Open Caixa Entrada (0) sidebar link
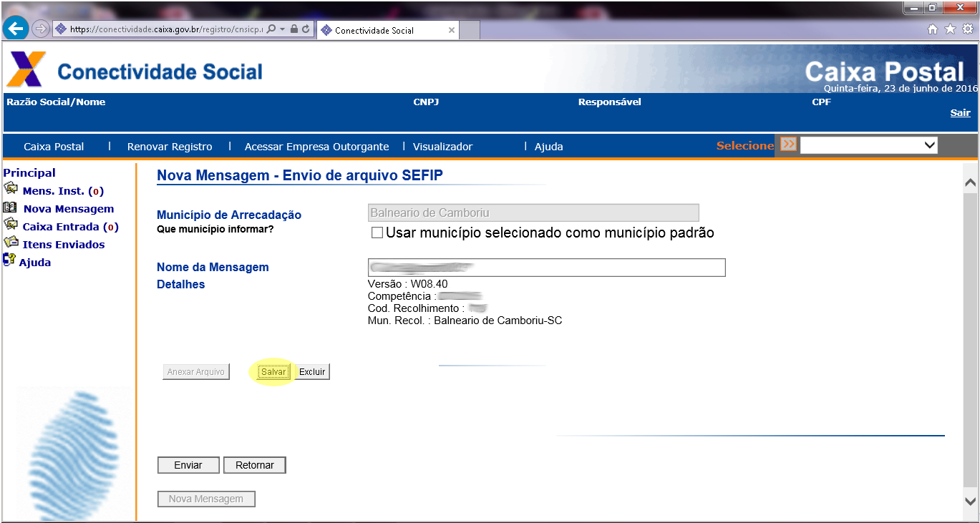 click(x=70, y=227)
